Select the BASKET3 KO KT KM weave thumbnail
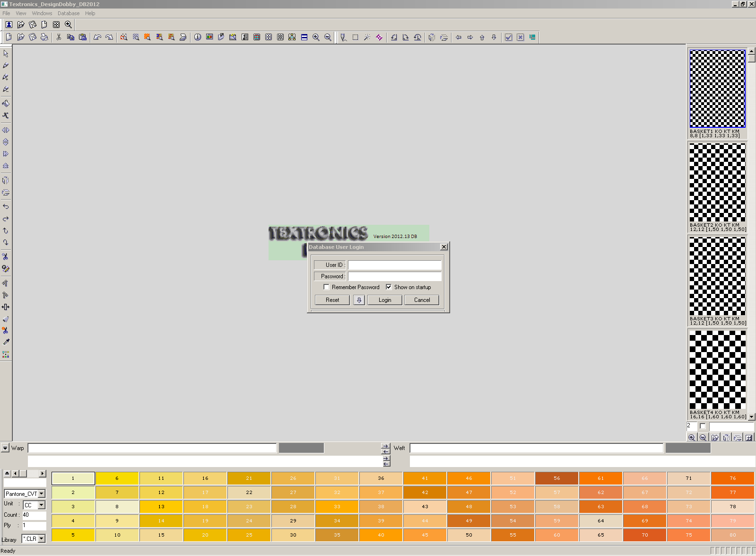The image size is (756, 556). point(717,276)
